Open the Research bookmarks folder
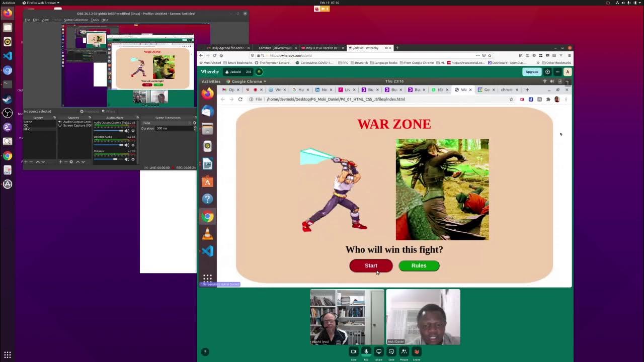Image resolution: width=644 pixels, height=362 pixels. click(x=360, y=63)
